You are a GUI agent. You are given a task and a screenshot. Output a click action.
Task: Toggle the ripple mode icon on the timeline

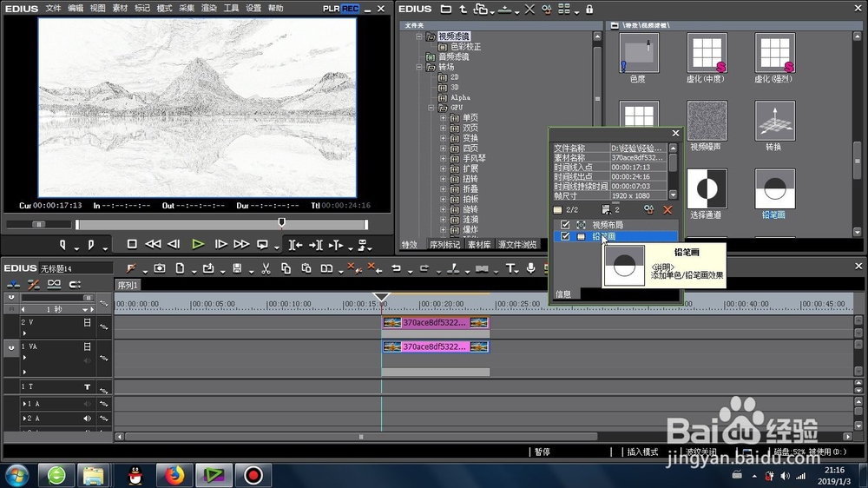click(33, 285)
